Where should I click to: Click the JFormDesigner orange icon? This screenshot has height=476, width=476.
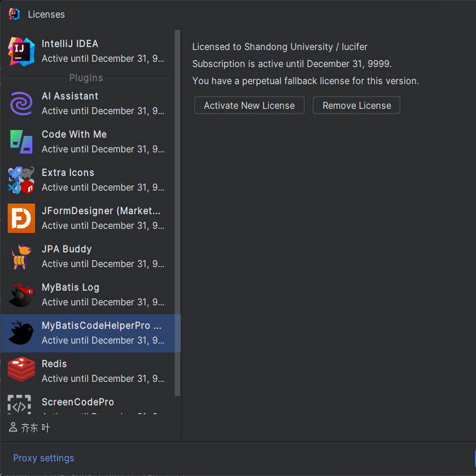point(21,218)
